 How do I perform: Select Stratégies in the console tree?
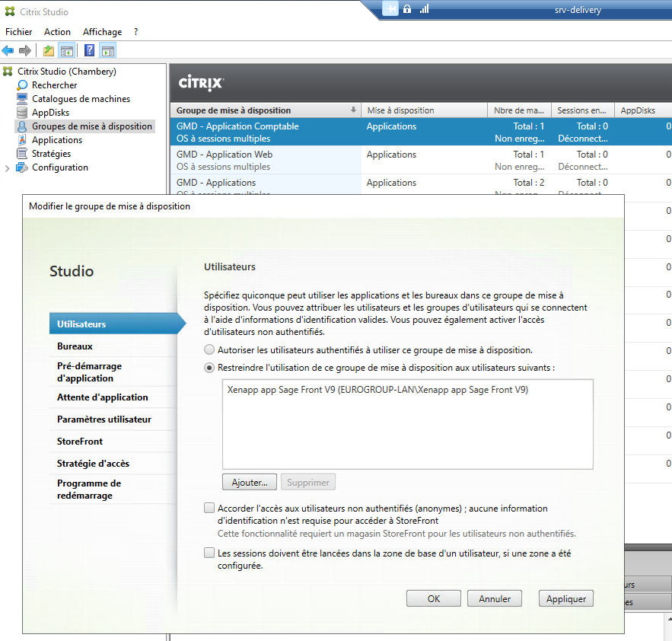52,154
